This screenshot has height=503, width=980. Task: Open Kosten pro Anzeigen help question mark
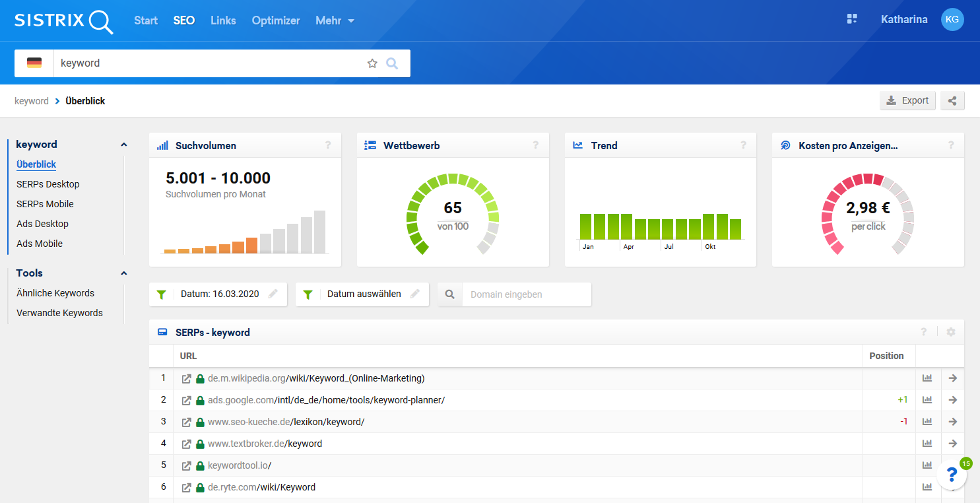(951, 145)
